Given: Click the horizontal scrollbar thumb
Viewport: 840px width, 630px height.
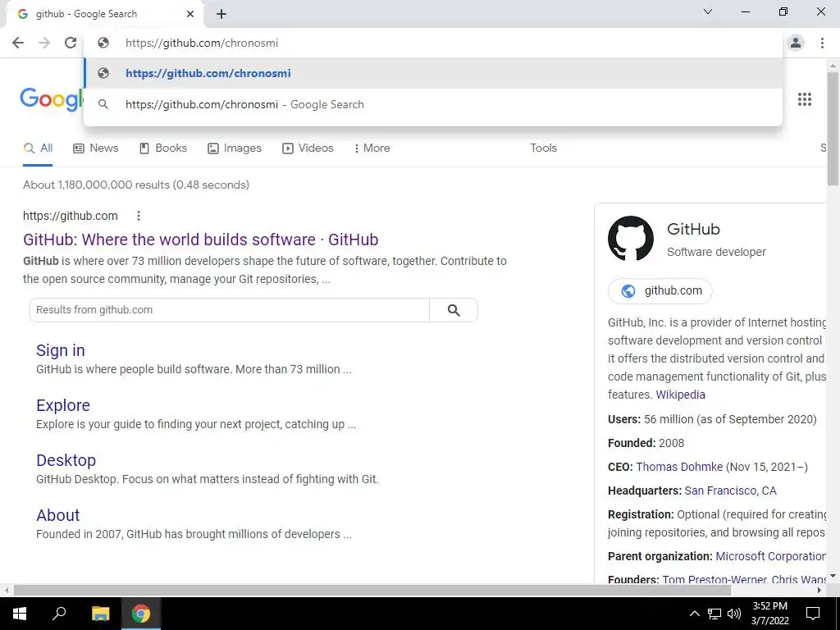Looking at the screenshot, I should click(372, 590).
